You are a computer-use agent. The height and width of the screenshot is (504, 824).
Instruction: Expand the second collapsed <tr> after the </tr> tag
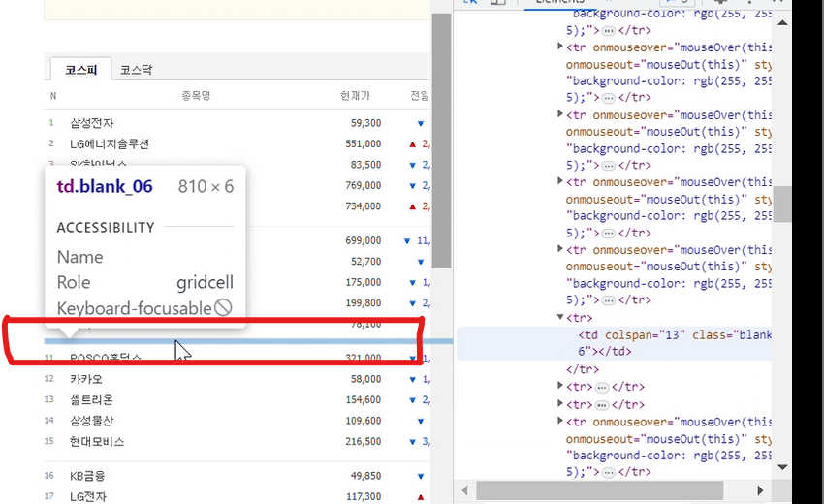coord(560,403)
